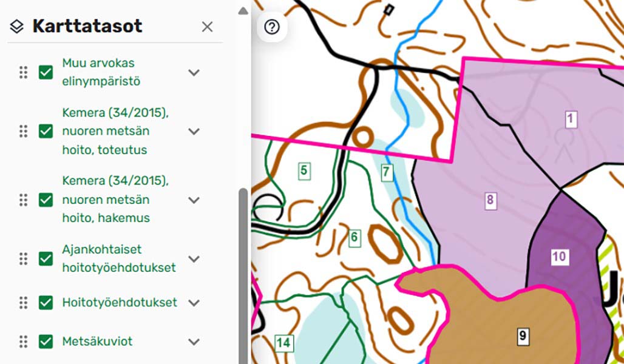Expand Ajankohtaiset hoitotyöehdotukset chevron
Image resolution: width=624 pixels, height=364 pixels.
click(194, 259)
